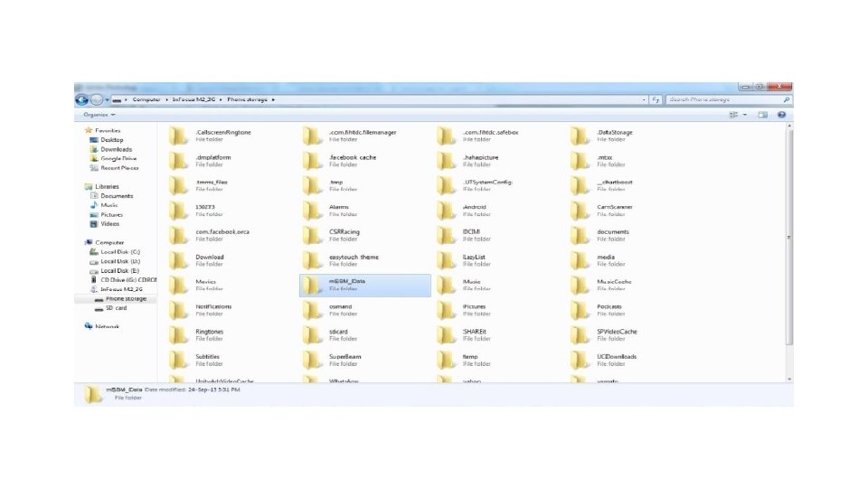Select the SuperBeam folder icon
The image size is (868, 488).
[312, 360]
